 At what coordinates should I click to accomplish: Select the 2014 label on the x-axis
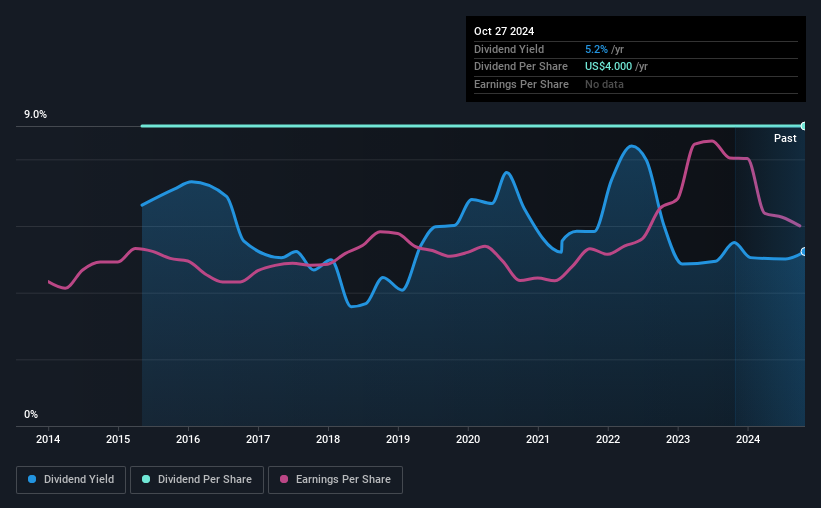(x=48, y=439)
